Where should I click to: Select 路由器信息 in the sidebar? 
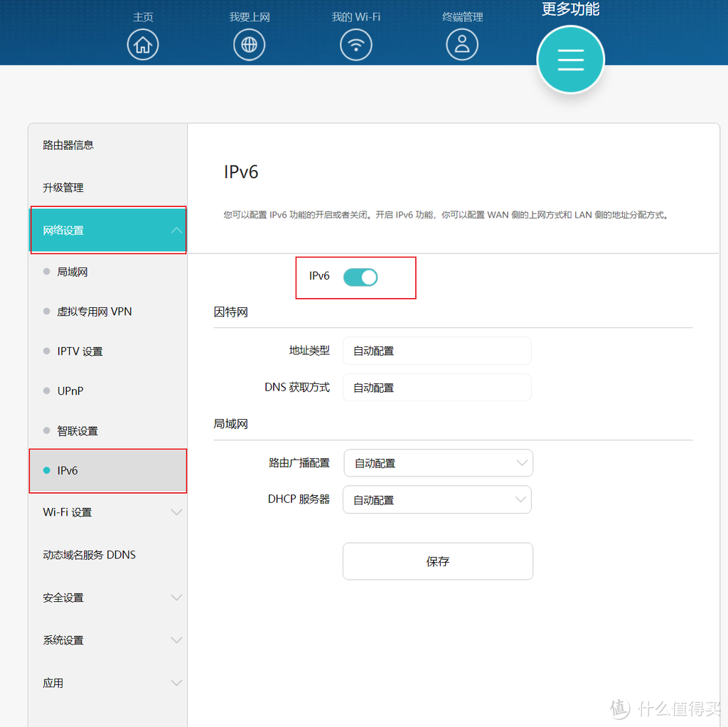67,144
